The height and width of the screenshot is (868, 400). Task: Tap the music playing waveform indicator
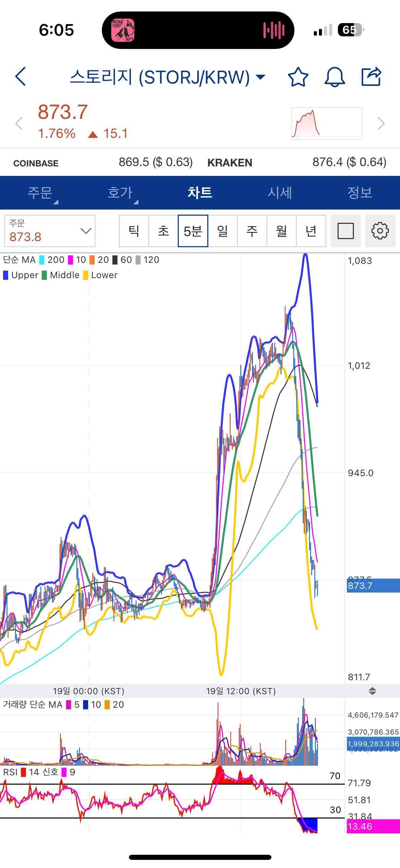273,30
